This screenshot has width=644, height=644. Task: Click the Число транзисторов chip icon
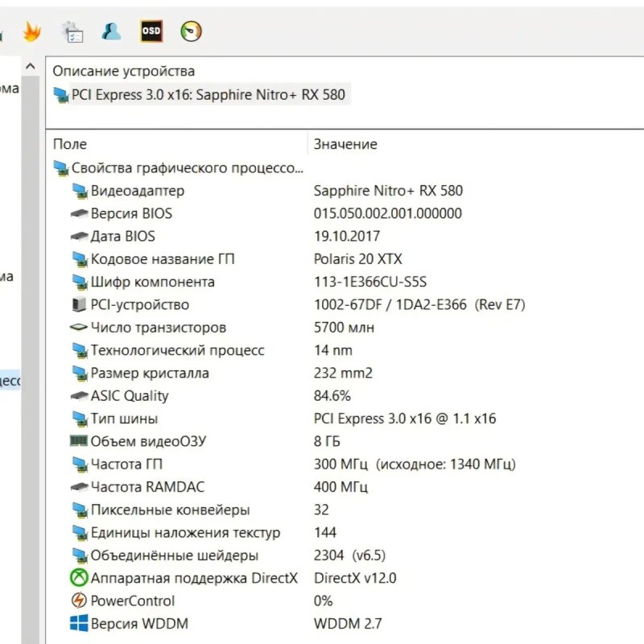click(x=79, y=328)
